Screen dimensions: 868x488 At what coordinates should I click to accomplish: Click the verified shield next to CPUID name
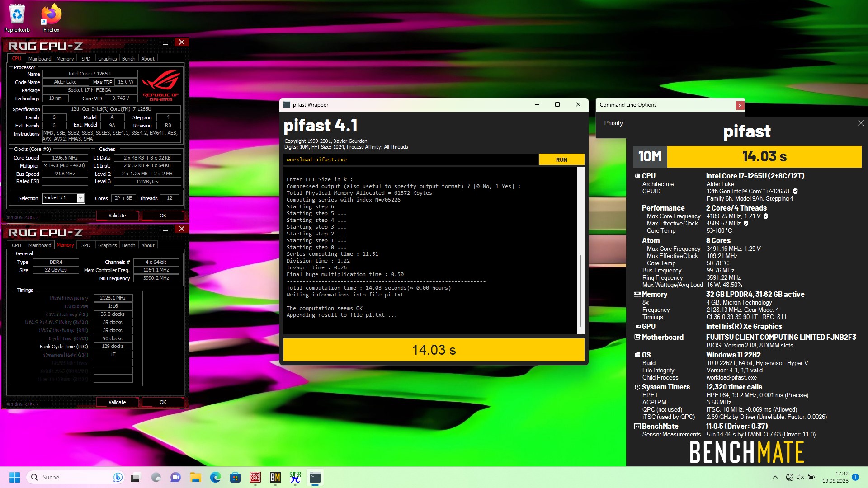pos(795,191)
